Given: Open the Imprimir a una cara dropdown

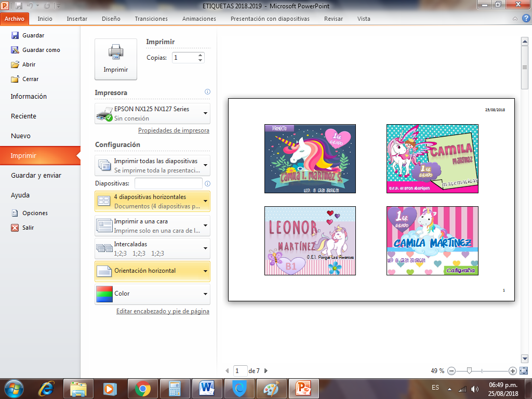Looking at the screenshot, I should [152, 225].
